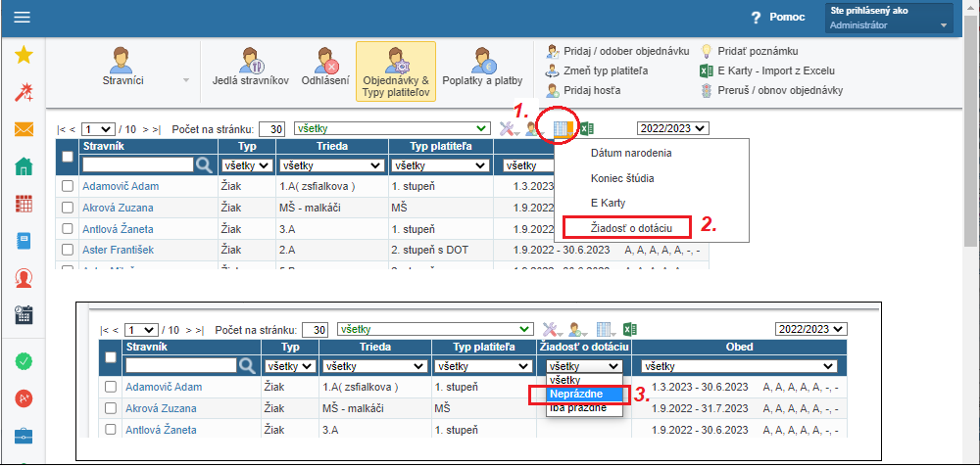Click the Stravník name search field
This screenshot has height=467, width=980.
(137, 165)
